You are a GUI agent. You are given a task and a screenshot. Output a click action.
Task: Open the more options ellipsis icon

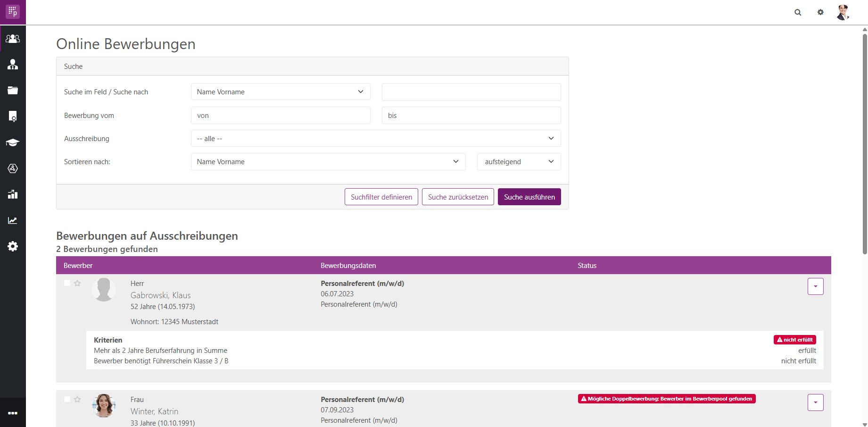coord(13,413)
